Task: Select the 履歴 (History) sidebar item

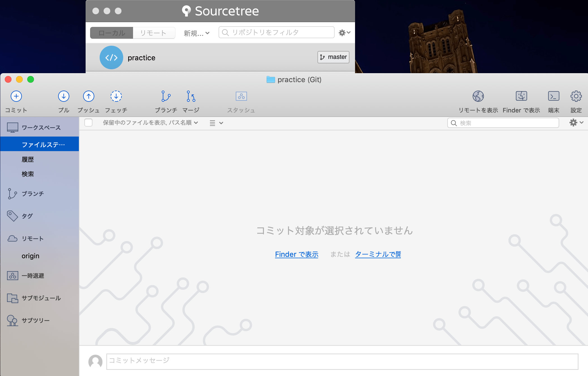Action: 28,159
